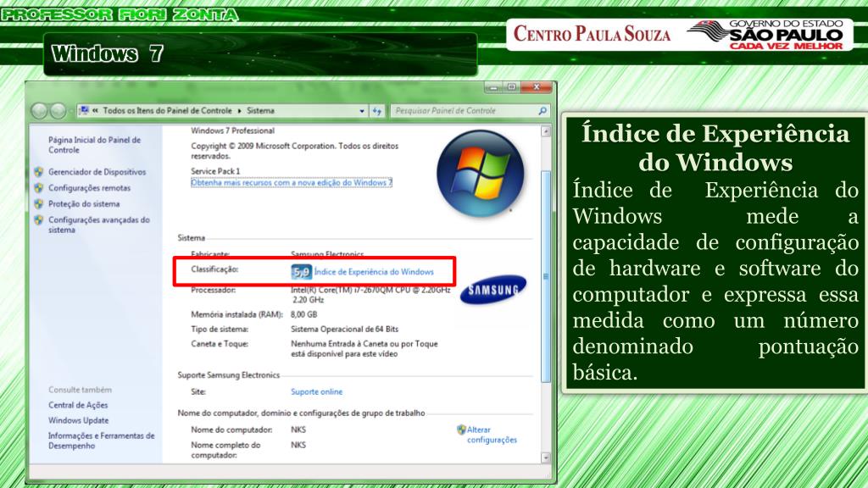
Task: Click the scrollbar down arrow
Action: [545, 458]
